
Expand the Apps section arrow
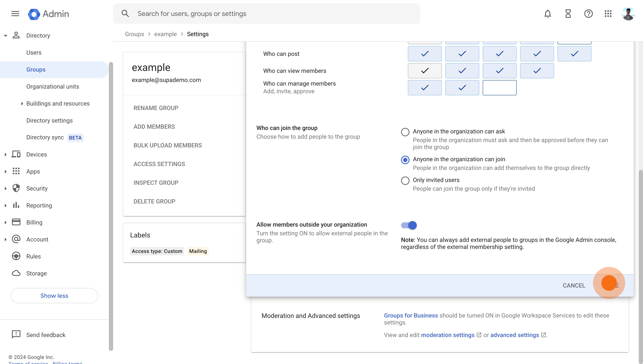5,172
